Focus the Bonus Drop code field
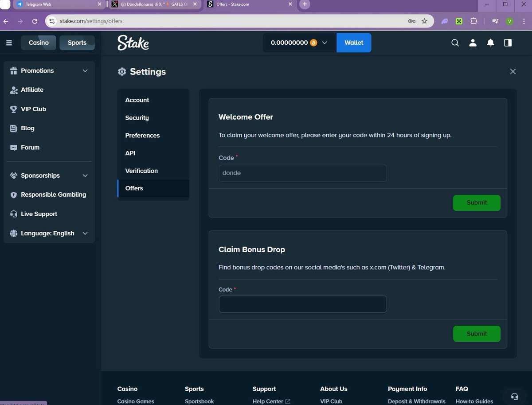This screenshot has width=532, height=405. [x=303, y=304]
